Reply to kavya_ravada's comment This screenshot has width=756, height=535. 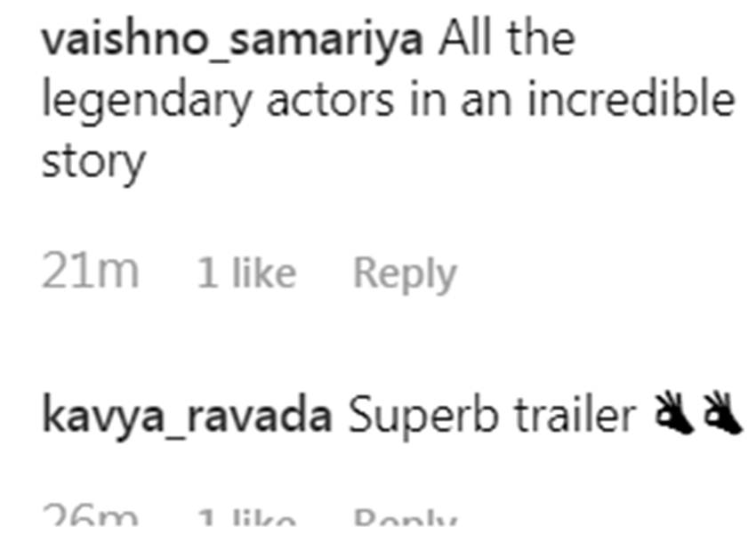(x=405, y=522)
